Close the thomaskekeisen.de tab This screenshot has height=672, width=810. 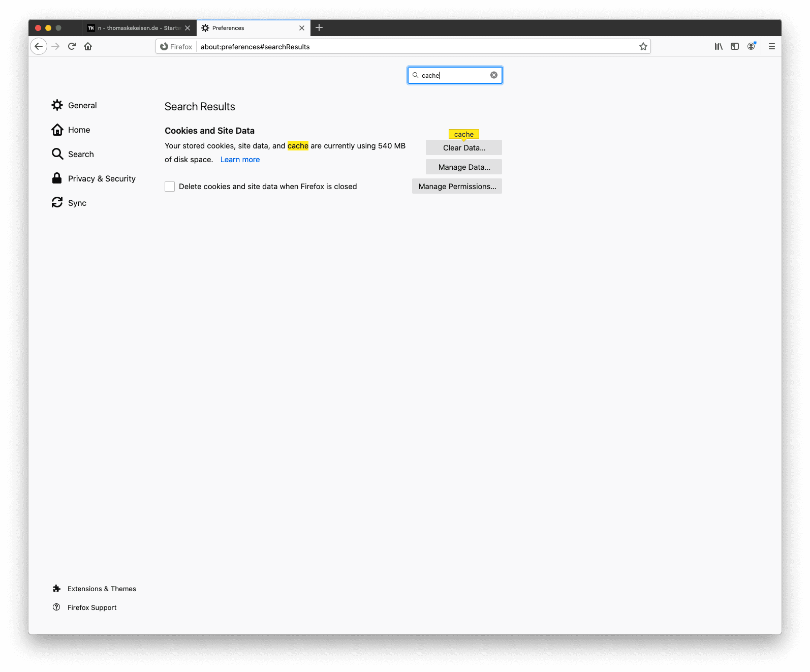(188, 28)
